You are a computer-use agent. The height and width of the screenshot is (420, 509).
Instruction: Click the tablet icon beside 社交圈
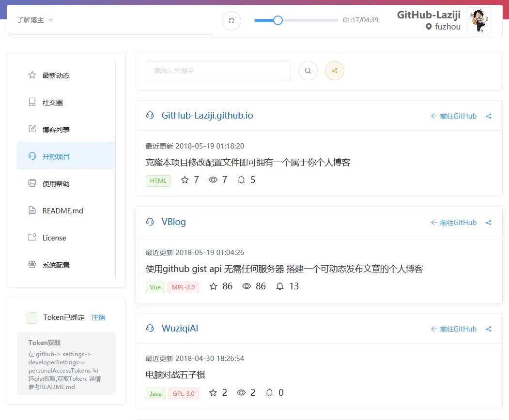click(32, 102)
